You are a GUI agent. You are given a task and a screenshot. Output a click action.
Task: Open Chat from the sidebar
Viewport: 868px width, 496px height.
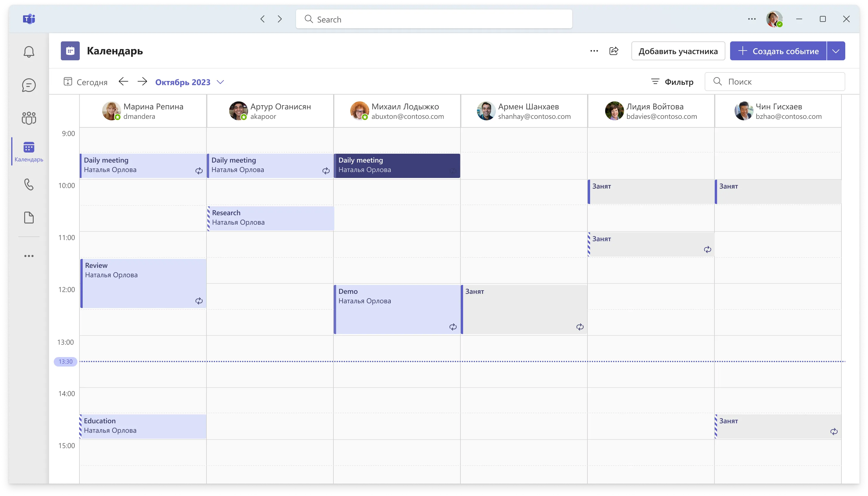pos(29,85)
